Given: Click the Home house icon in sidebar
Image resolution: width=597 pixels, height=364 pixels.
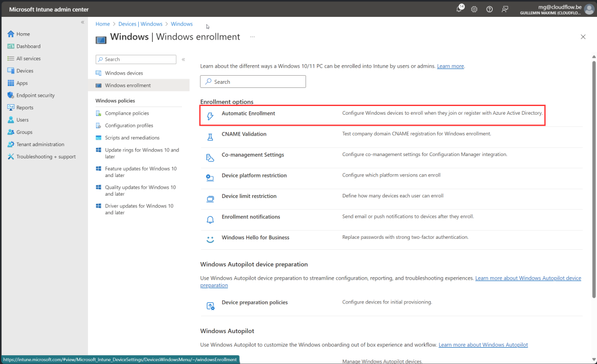Looking at the screenshot, I should [x=10, y=34].
